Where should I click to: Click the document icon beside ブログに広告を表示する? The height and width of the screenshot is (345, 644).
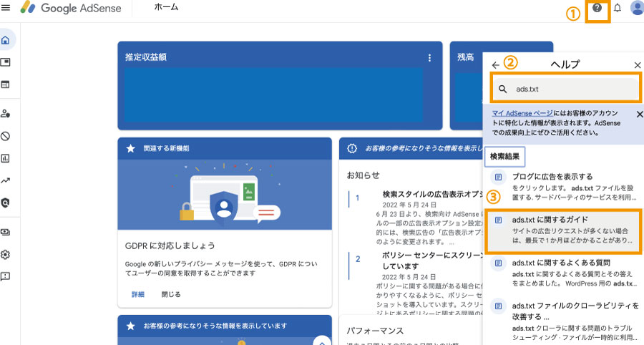[x=498, y=177]
